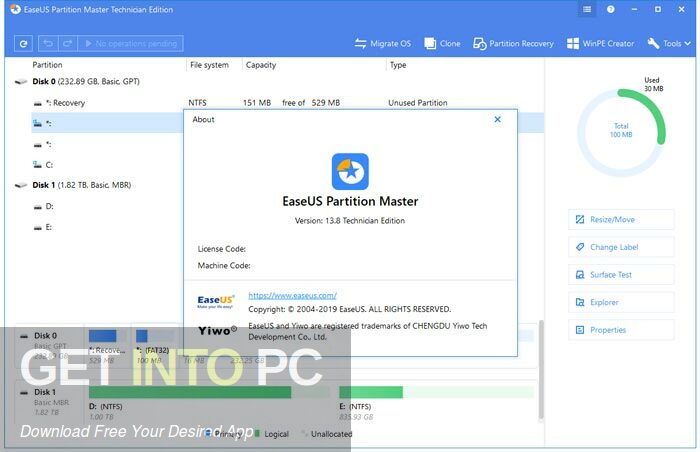Screen dimensions: 700x452
Task: Open the Explorer action
Action: tap(621, 302)
